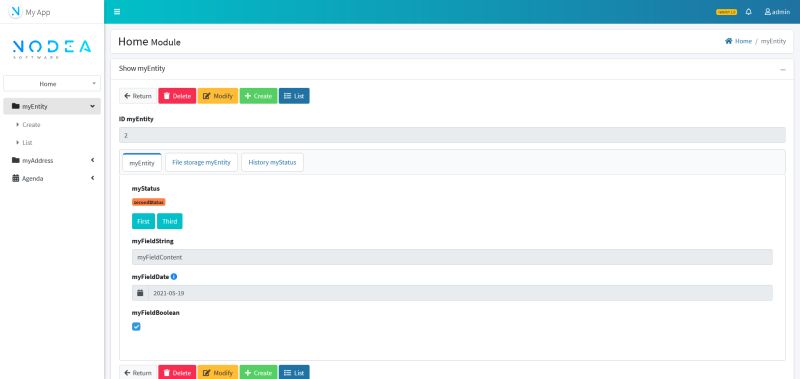Click the bottom Delete button

point(177,372)
